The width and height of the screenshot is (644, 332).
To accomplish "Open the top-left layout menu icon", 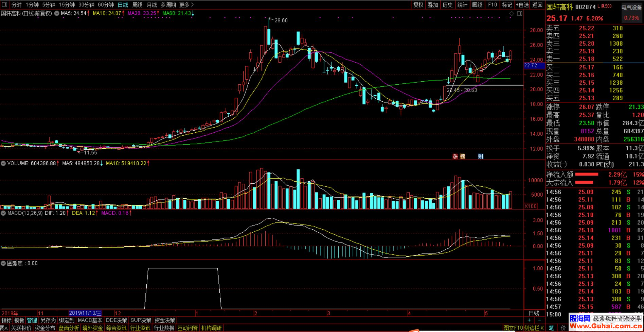I will point(4,5).
